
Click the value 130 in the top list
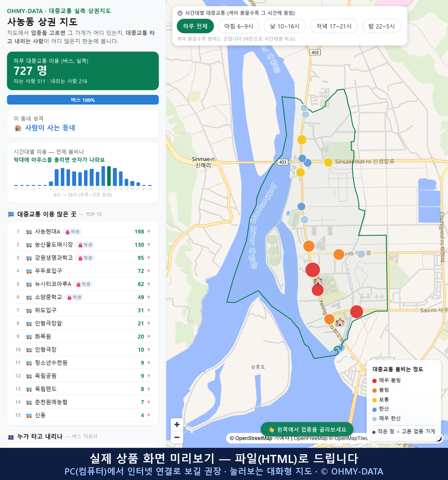(140, 245)
